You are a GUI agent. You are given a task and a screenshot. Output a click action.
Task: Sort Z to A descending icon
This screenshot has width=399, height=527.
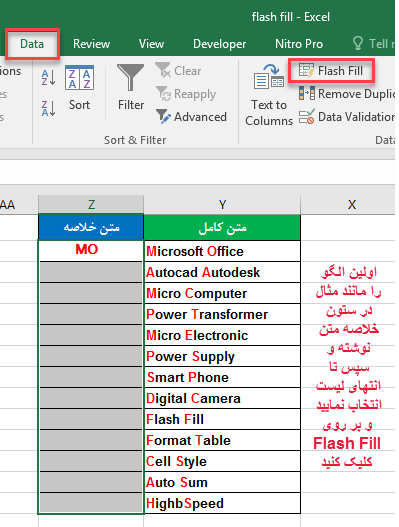click(48, 108)
